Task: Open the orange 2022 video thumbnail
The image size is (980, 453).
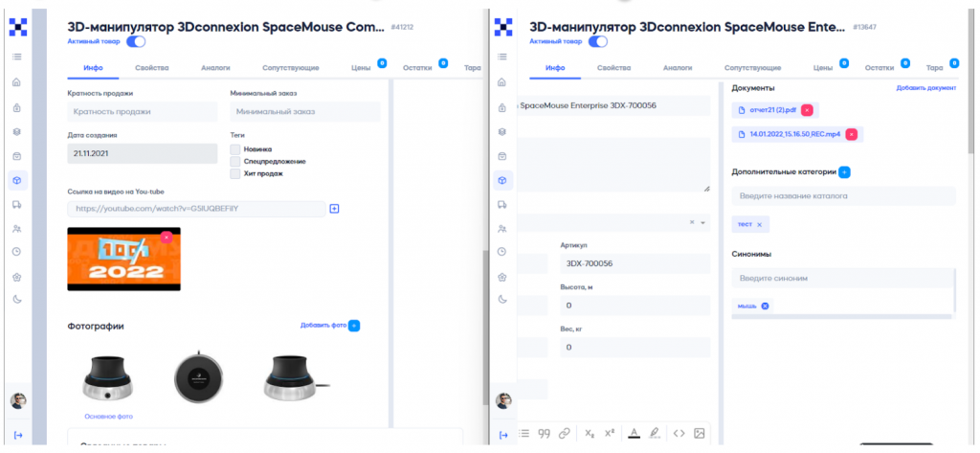Action: [123, 259]
